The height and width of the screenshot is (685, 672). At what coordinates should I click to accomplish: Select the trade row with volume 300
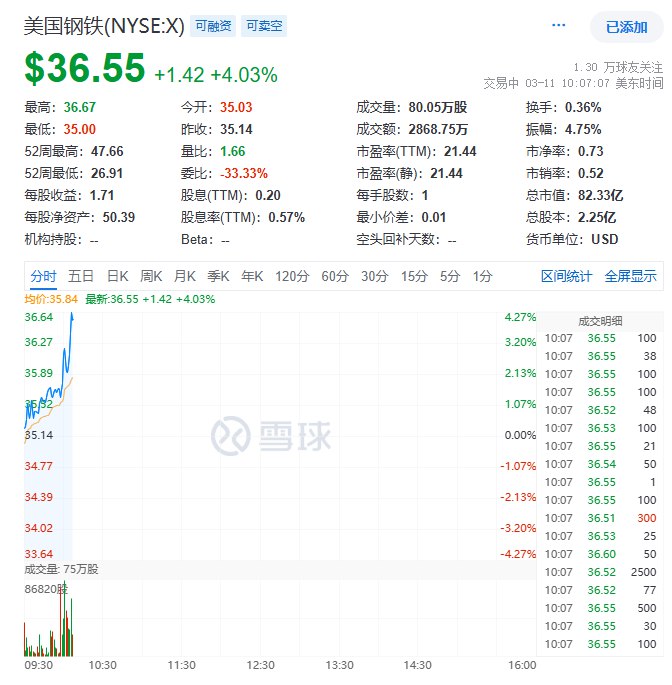(600, 518)
